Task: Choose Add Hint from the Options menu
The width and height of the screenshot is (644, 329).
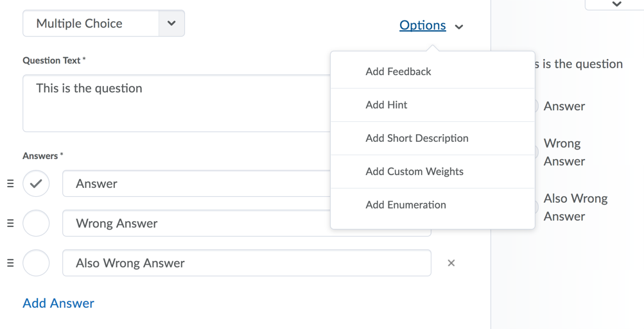Action: (387, 105)
